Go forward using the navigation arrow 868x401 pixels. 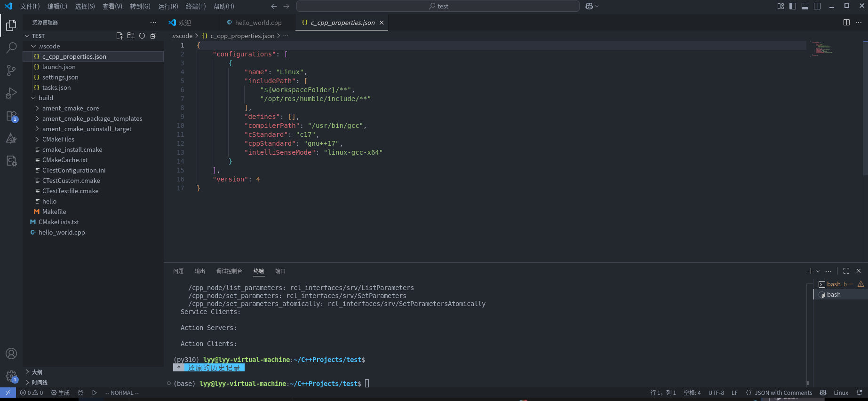tap(286, 6)
